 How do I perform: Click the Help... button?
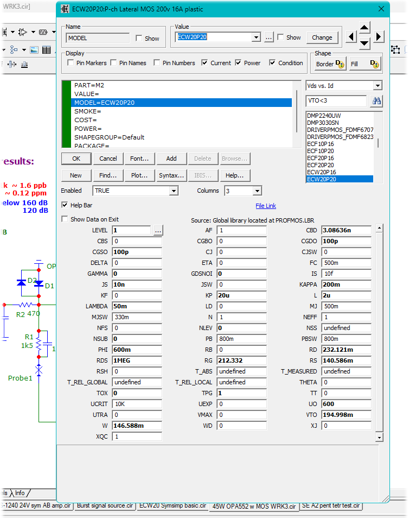[235, 175]
